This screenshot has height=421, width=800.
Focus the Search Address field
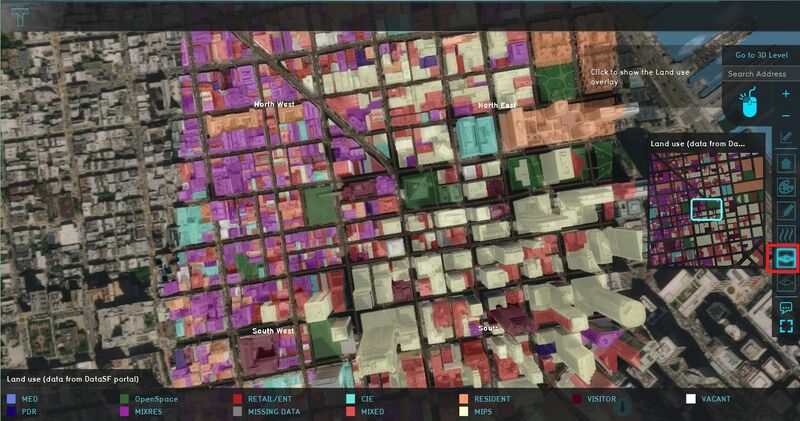(x=761, y=74)
